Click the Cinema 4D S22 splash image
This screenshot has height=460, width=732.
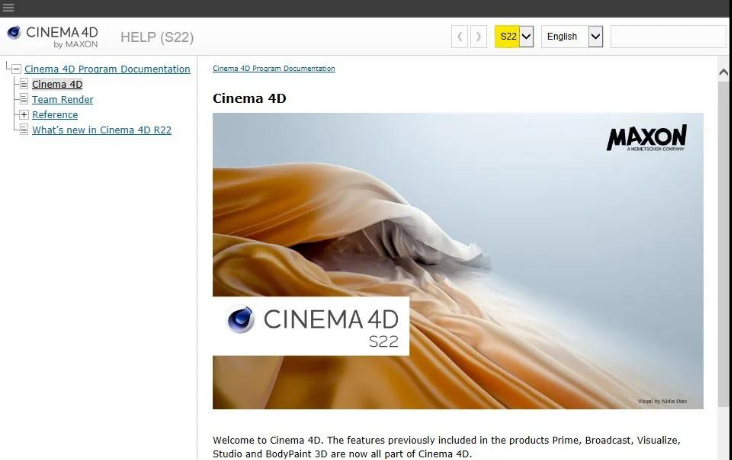[x=458, y=261]
